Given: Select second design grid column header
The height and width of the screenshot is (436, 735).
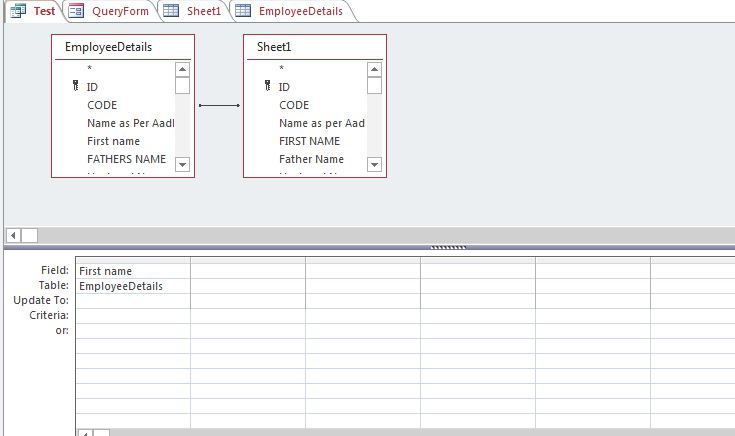Looking at the screenshot, I should [x=248, y=260].
